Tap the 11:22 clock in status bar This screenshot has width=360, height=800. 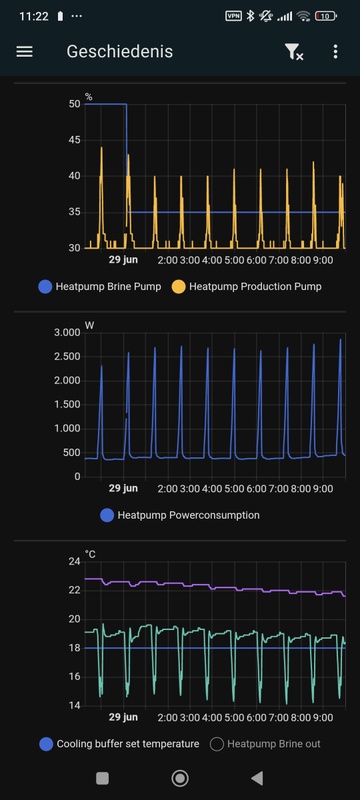(x=34, y=16)
